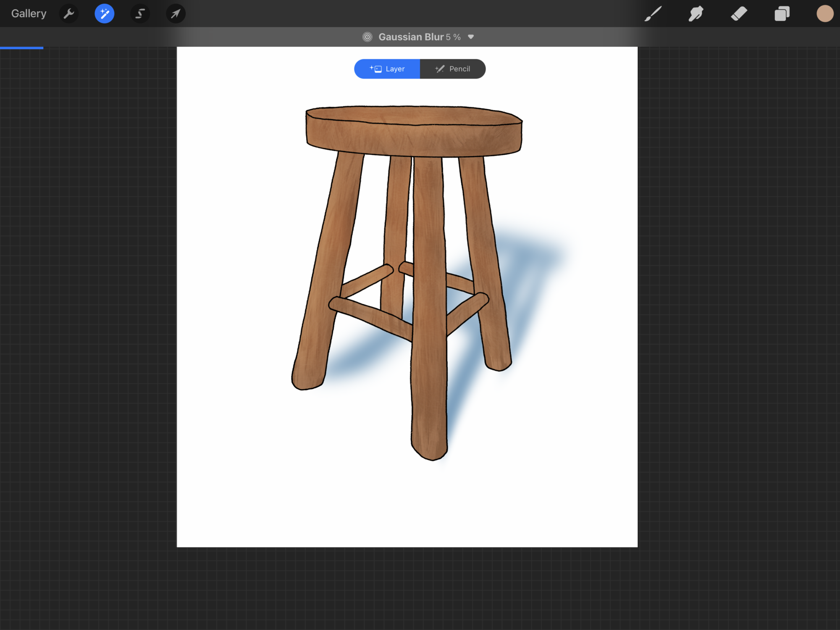Select the Paint brush tool
This screenshot has width=840, height=630.
point(653,14)
